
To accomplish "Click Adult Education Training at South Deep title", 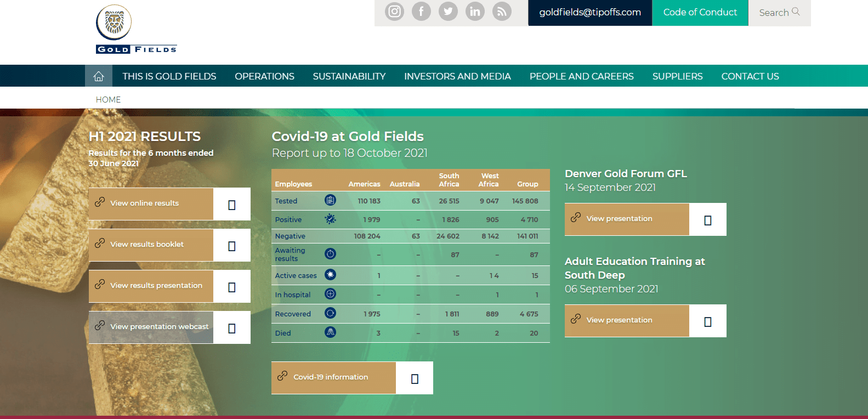I will pyautogui.click(x=635, y=268).
